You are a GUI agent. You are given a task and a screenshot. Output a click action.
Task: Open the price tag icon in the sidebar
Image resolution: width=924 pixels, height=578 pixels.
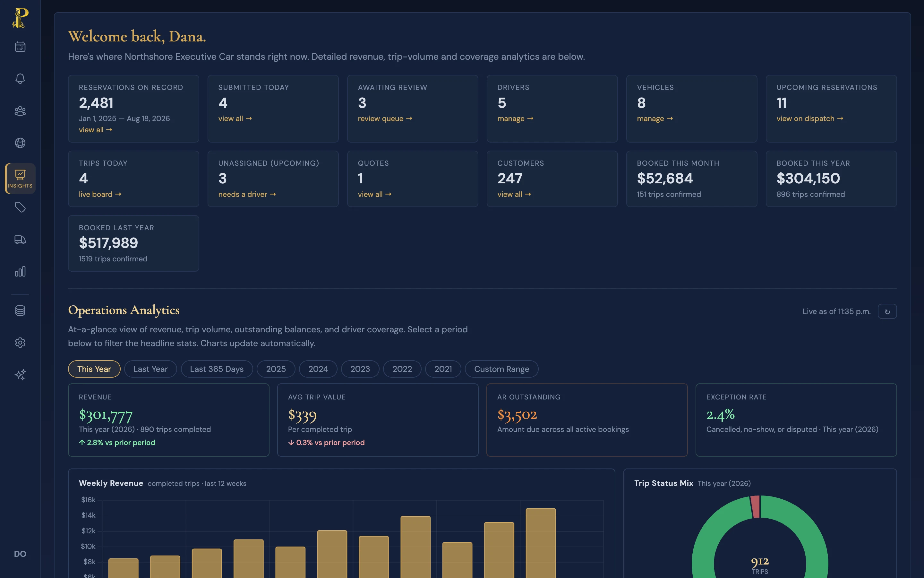[20, 207]
